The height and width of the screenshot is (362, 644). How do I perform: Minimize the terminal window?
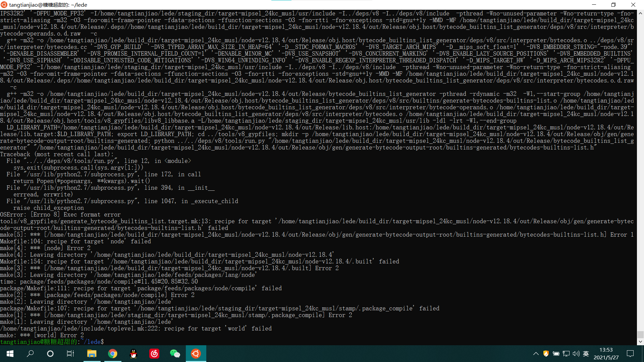point(594,5)
